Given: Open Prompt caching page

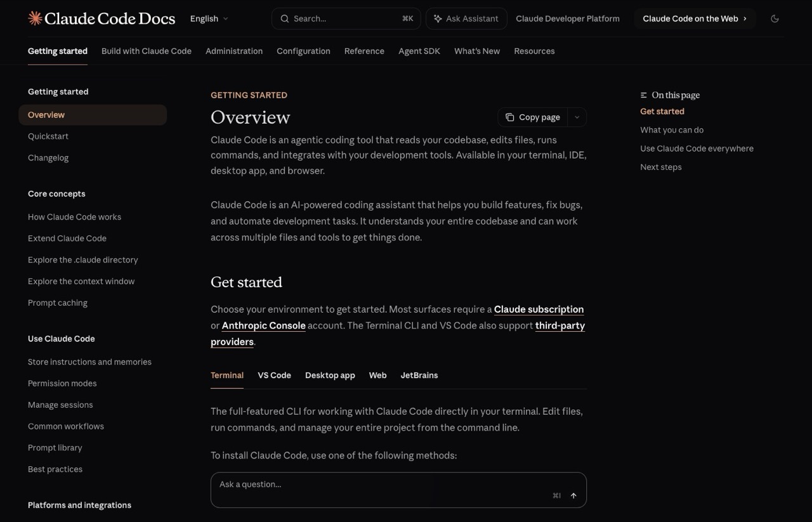Looking at the screenshot, I should (x=58, y=303).
